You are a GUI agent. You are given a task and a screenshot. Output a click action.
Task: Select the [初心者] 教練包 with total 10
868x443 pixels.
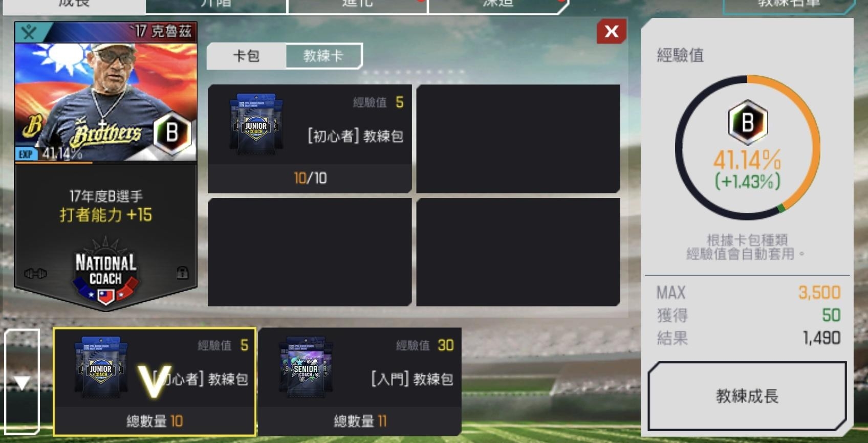(155, 382)
